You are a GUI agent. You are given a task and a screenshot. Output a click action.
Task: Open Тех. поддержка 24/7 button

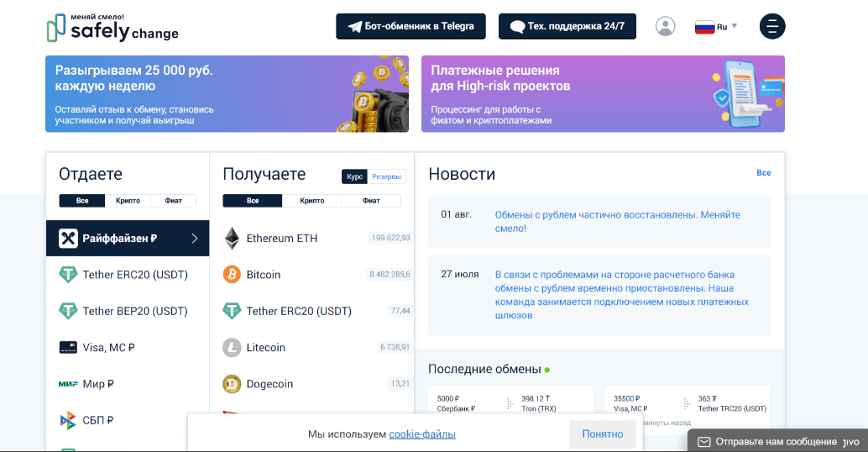click(x=567, y=26)
